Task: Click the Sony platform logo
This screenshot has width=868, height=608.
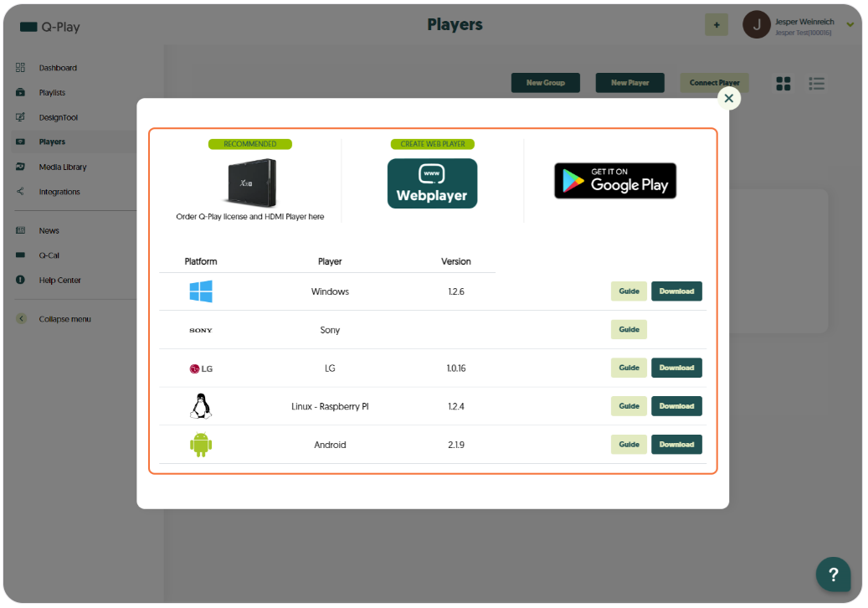Action: 201,330
